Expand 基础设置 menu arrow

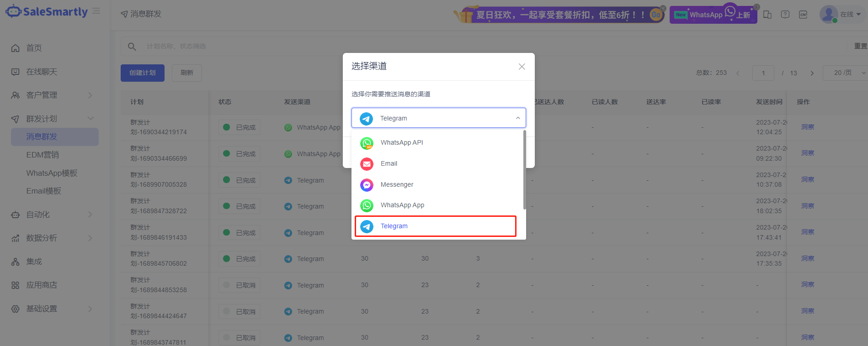[90, 309]
